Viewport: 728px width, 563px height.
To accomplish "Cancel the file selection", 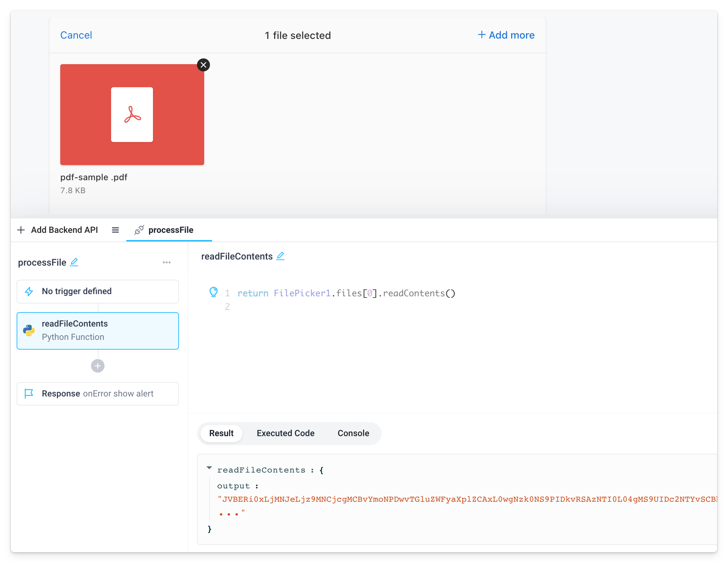I will click(76, 35).
